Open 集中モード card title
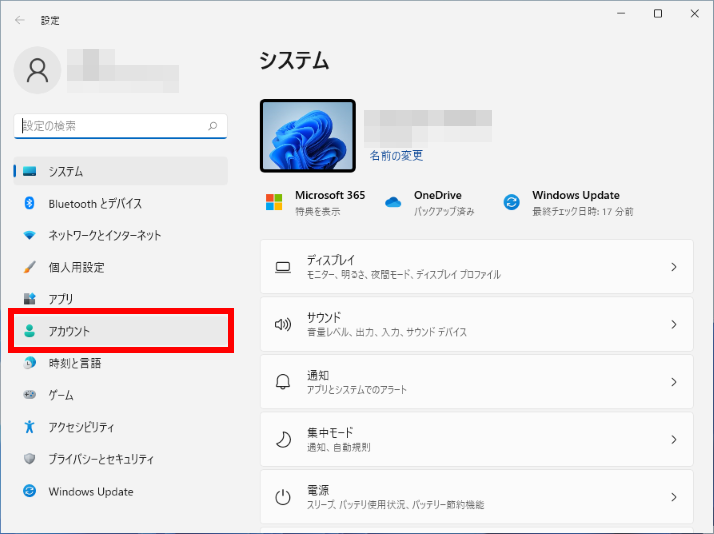This screenshot has width=714, height=534. tap(330, 432)
